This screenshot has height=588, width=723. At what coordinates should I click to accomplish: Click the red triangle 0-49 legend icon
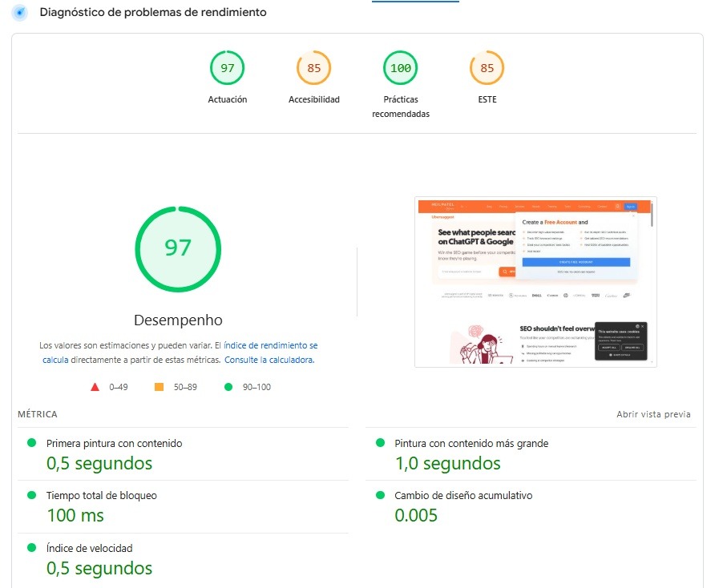click(x=94, y=387)
